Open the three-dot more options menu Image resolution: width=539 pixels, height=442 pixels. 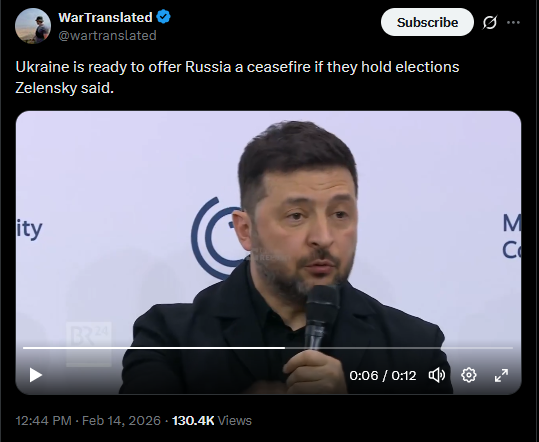pyautogui.click(x=513, y=23)
